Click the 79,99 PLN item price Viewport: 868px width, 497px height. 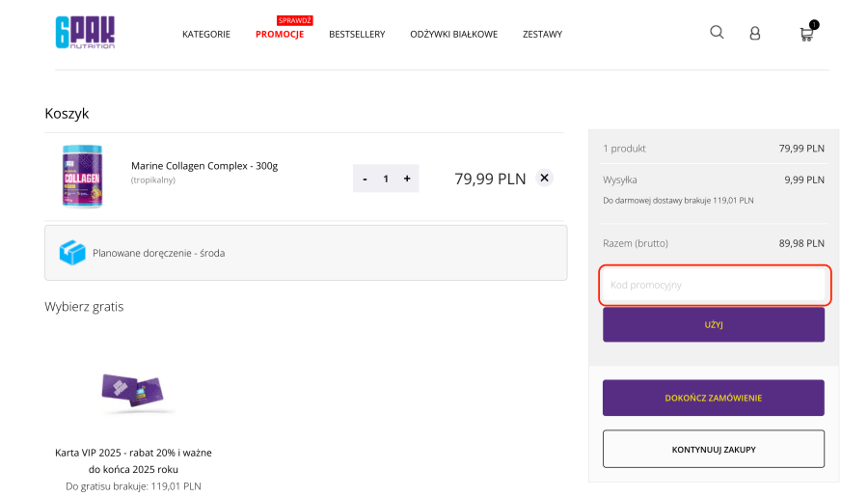pyautogui.click(x=490, y=179)
